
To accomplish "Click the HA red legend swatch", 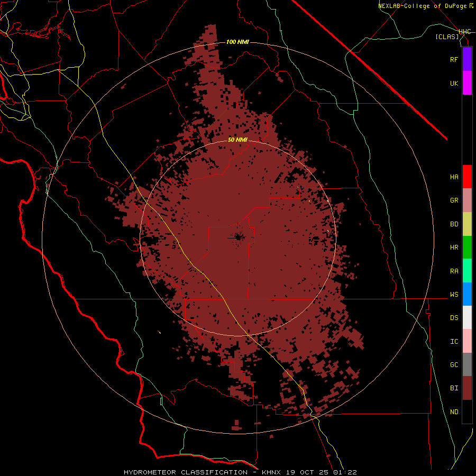I will [x=467, y=177].
